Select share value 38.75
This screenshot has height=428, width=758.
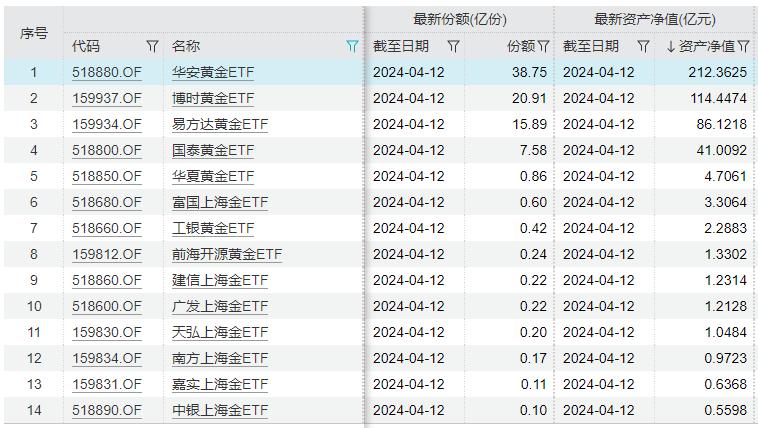(x=529, y=73)
